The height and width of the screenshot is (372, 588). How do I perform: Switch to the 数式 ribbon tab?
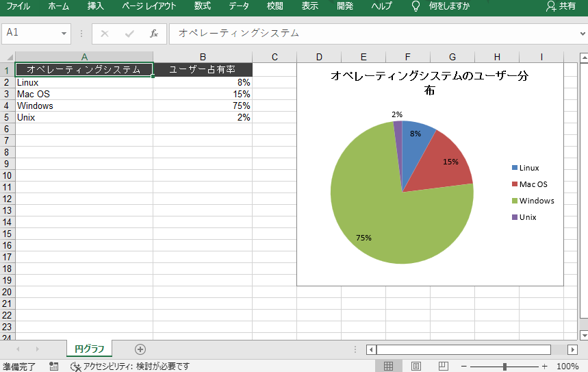203,6
